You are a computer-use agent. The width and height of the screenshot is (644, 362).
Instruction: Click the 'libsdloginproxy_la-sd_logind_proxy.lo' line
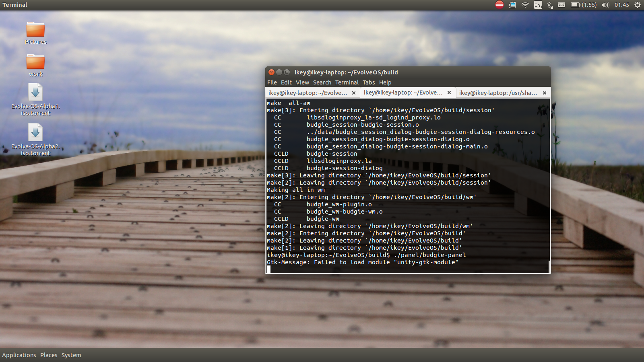[x=357, y=117]
